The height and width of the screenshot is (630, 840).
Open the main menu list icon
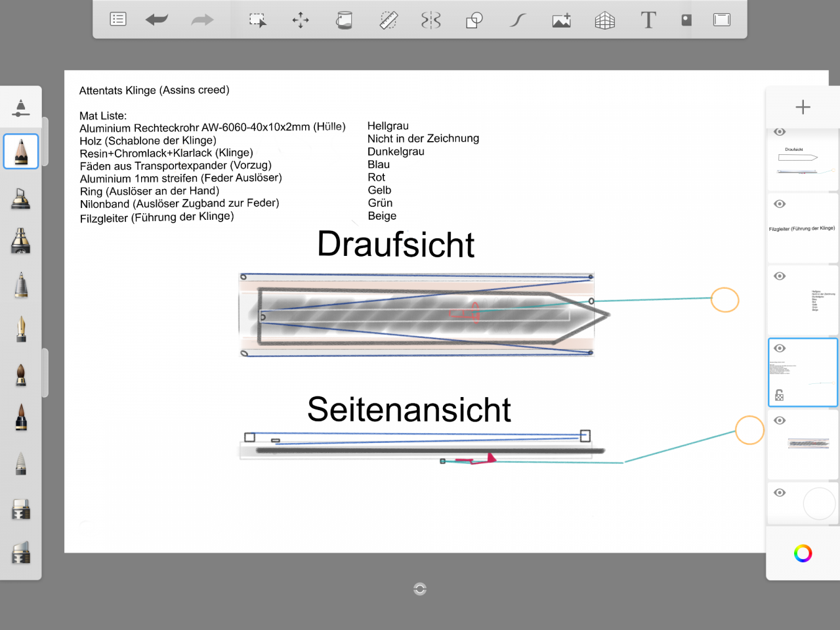pos(118,20)
